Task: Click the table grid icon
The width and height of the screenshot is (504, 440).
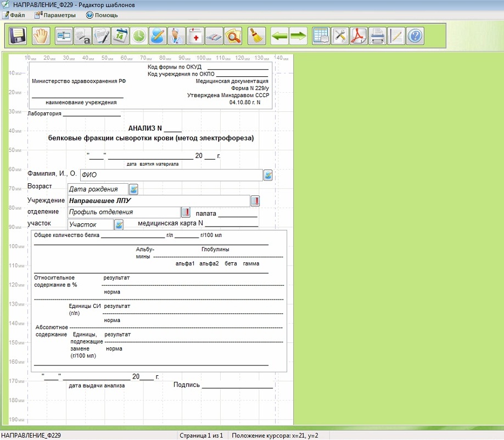Action: 321,36
